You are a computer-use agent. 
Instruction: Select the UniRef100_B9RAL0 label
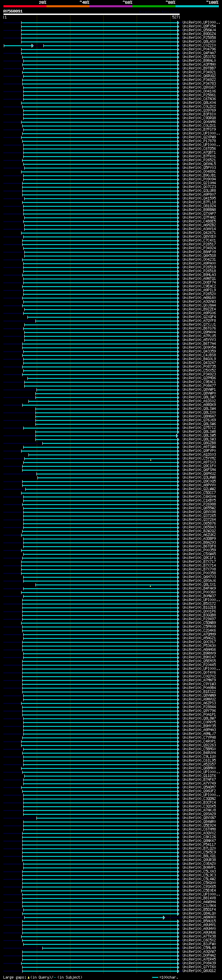(x=199, y=60)
